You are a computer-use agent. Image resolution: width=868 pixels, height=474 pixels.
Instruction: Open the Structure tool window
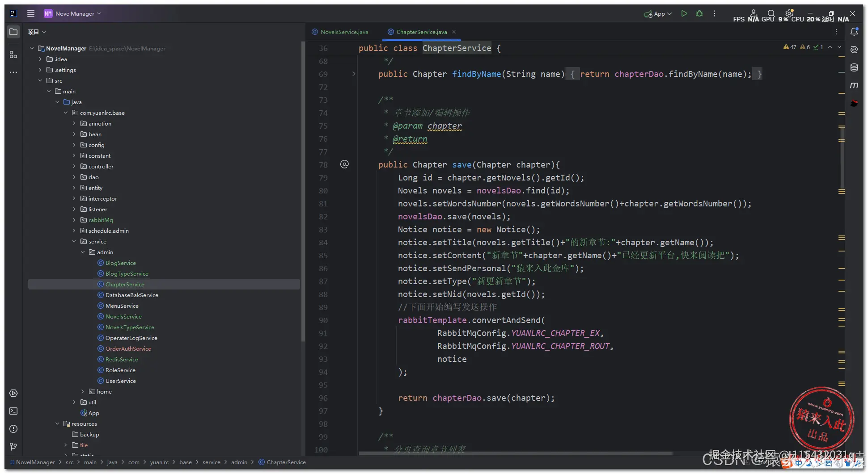click(x=13, y=55)
